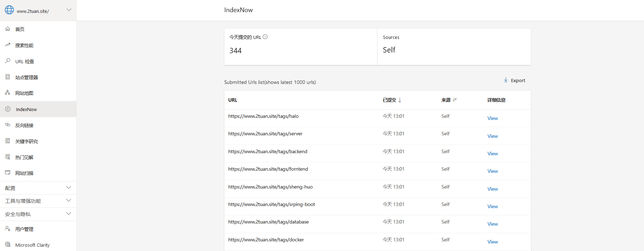Click the globe site icon
The image size is (644, 251).
pos(9,10)
